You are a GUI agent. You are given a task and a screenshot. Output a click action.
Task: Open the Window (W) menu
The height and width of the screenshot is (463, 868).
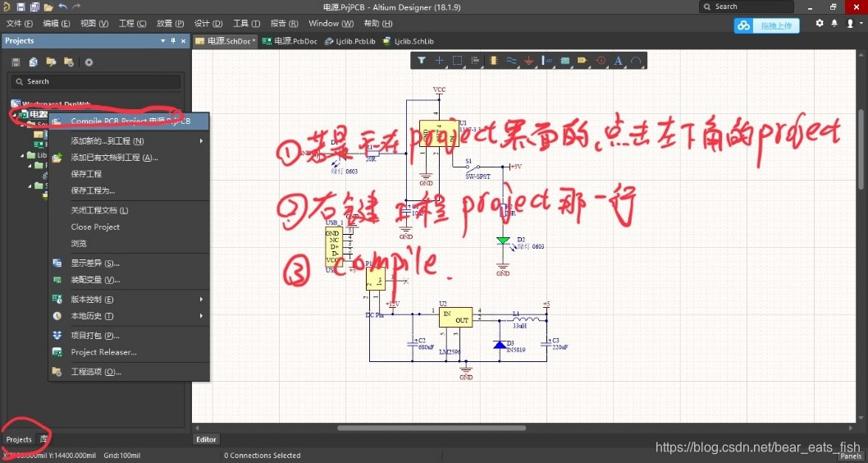(x=331, y=23)
